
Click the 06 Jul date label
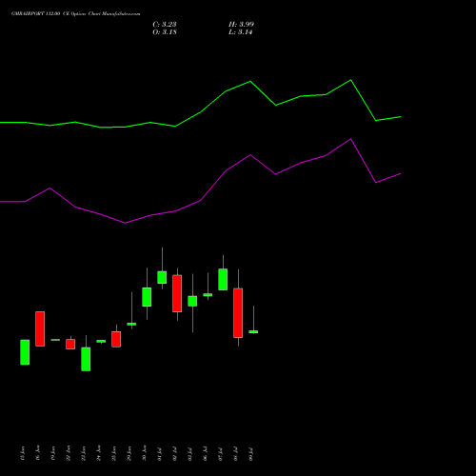pos(205,454)
